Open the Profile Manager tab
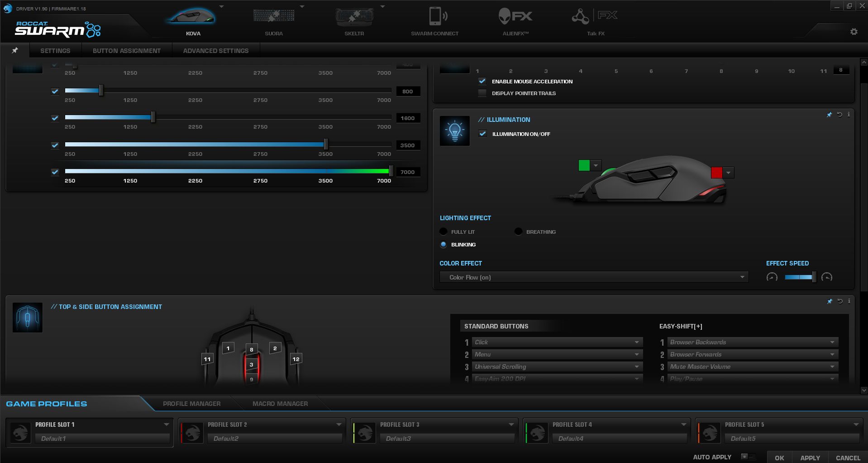Image resolution: width=868 pixels, height=463 pixels. point(192,404)
